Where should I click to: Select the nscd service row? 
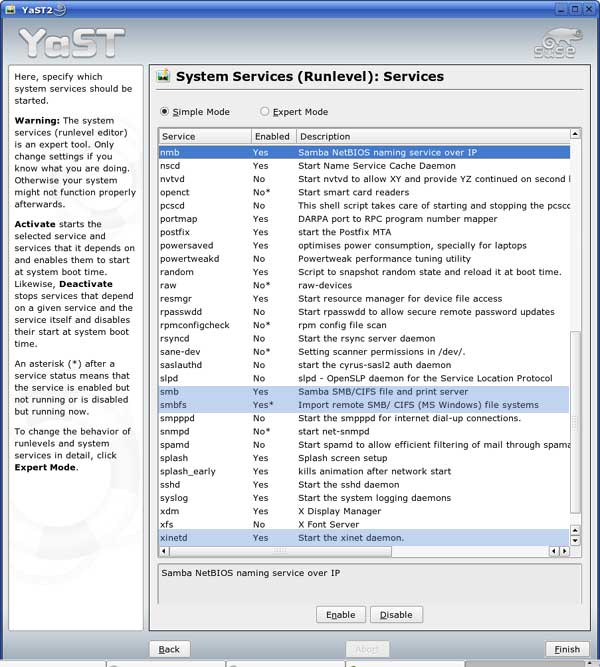click(x=364, y=165)
